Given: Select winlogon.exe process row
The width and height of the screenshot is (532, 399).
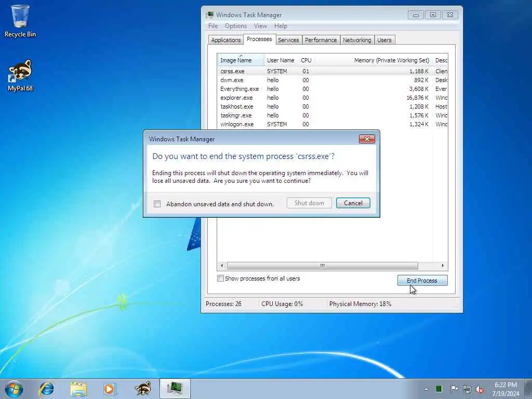Looking at the screenshot, I should [x=332, y=124].
